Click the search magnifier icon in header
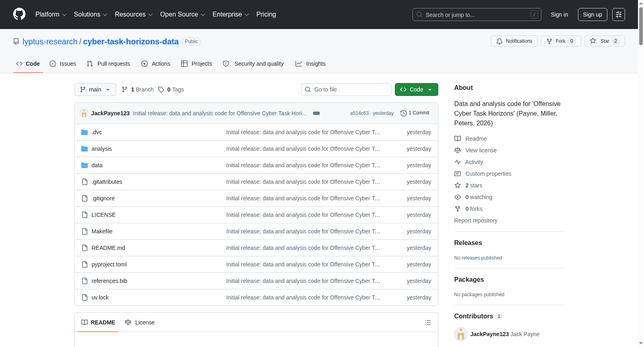 [x=419, y=15]
